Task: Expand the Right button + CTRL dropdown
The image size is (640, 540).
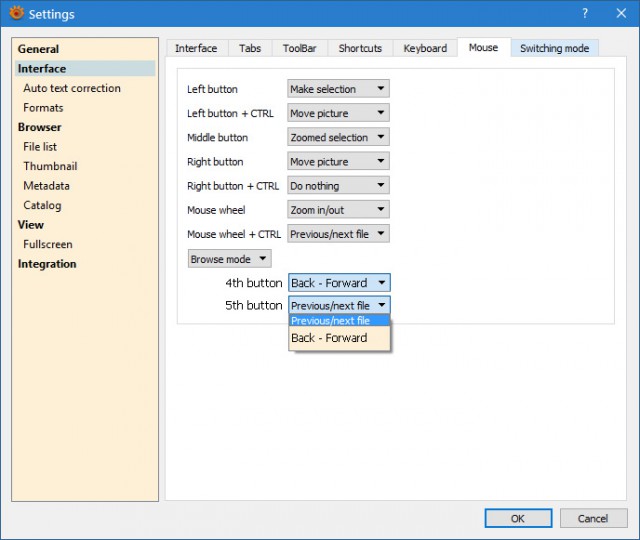Action: [x=338, y=185]
